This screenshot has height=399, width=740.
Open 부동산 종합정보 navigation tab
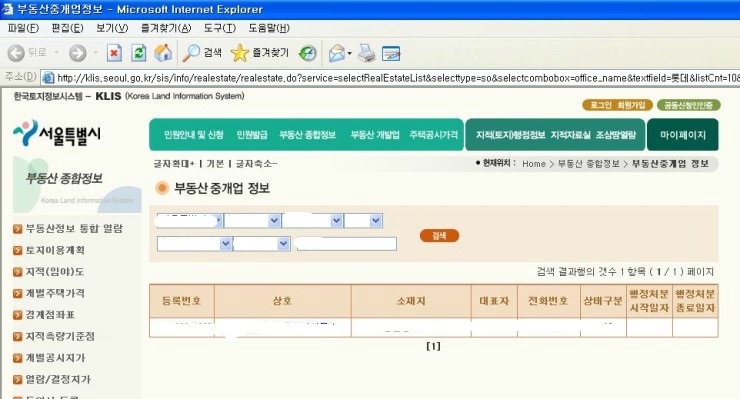point(307,135)
